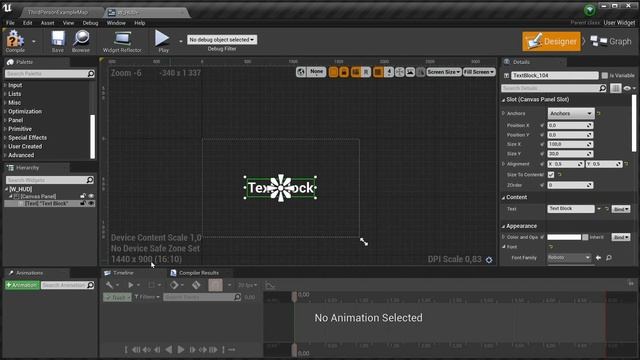Screen dimensions: 640x360
Task: Open the debug object selection dropdown
Action: (x=222, y=40)
